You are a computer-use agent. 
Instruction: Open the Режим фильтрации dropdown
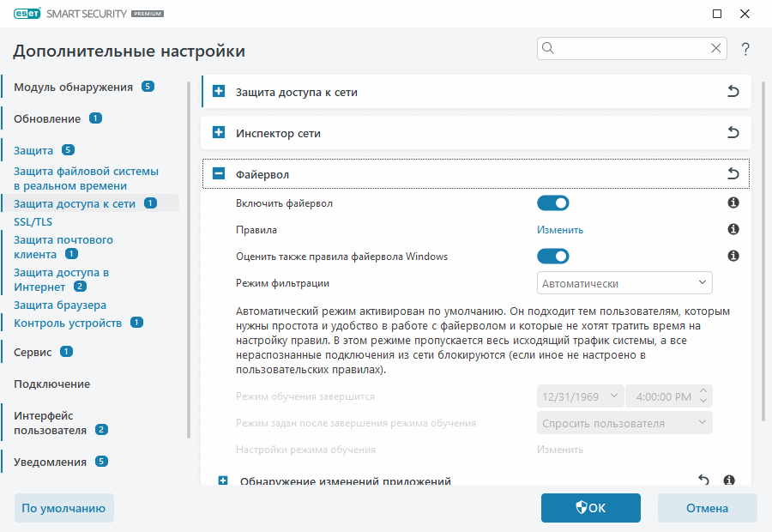click(624, 282)
